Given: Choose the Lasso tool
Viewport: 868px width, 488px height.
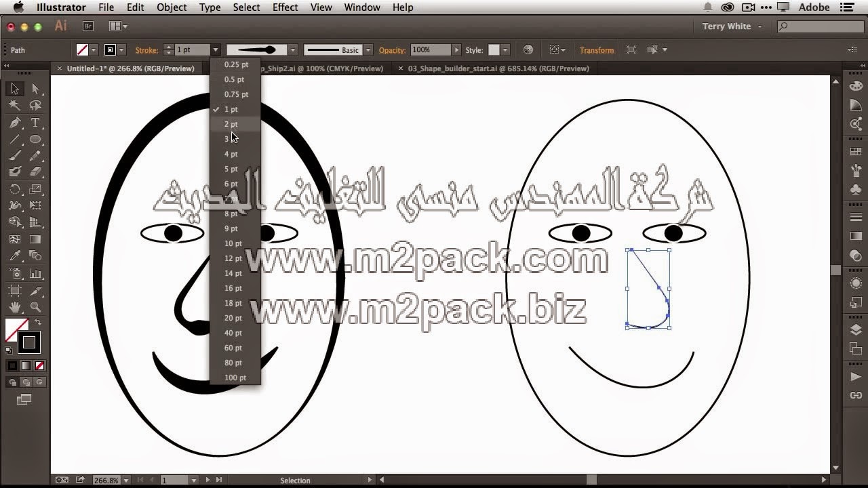Looking at the screenshot, I should click(x=35, y=105).
